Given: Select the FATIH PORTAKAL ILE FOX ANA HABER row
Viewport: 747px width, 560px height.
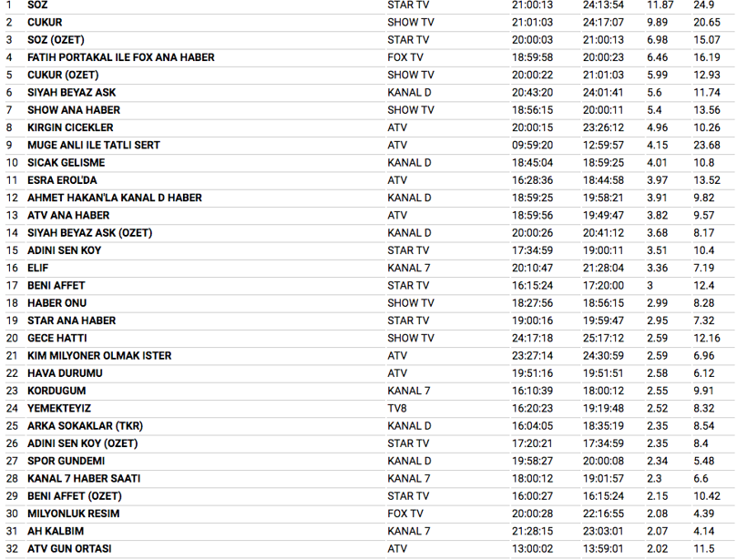Looking at the screenshot, I should (x=120, y=57).
